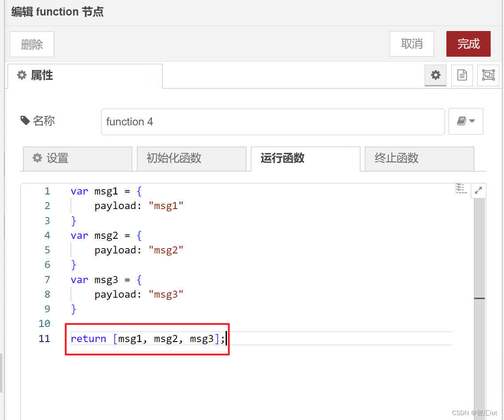Image resolution: width=504 pixels, height=420 pixels.
Task: Click line number 11 in the gutter
Action: (x=44, y=338)
